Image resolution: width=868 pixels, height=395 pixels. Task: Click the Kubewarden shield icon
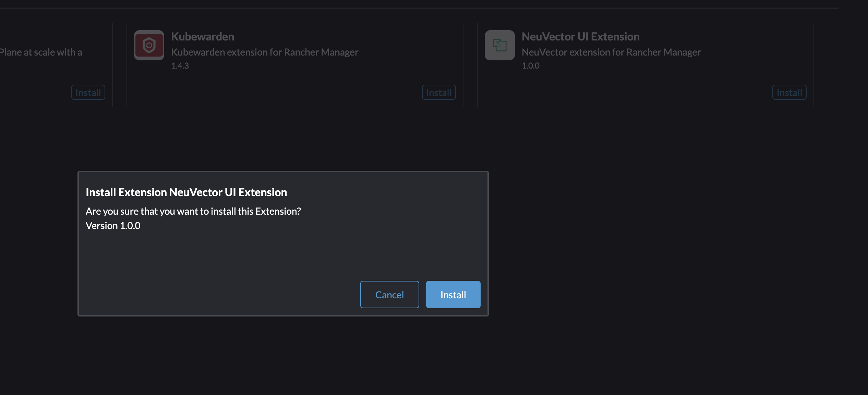pos(149,45)
